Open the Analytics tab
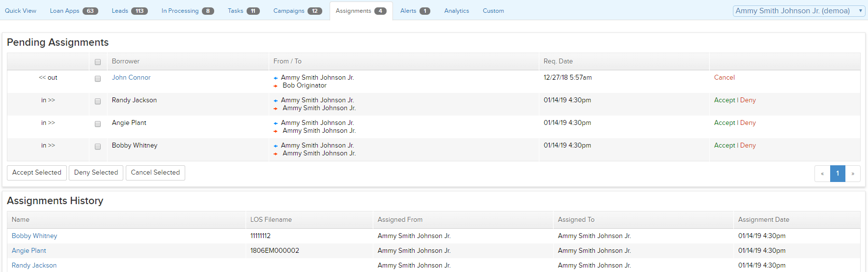Screen dimensions: 868x272 [456, 11]
